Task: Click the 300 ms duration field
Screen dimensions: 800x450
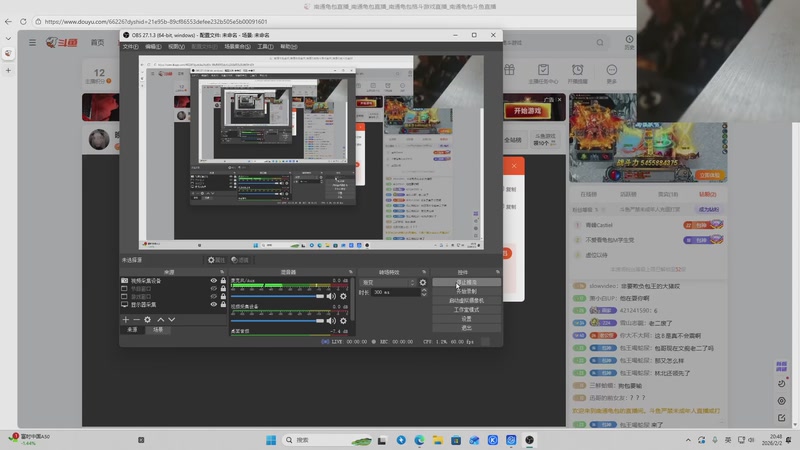Action: [x=395, y=292]
